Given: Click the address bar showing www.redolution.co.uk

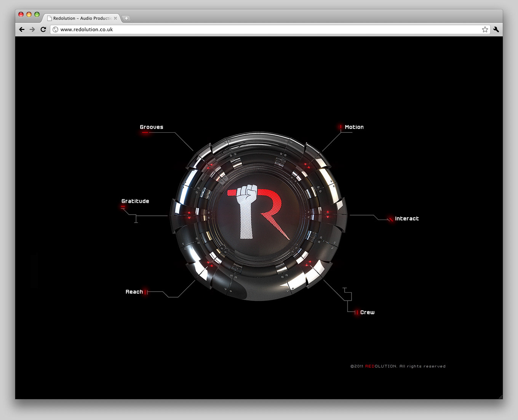Looking at the screenshot, I should 270,29.
